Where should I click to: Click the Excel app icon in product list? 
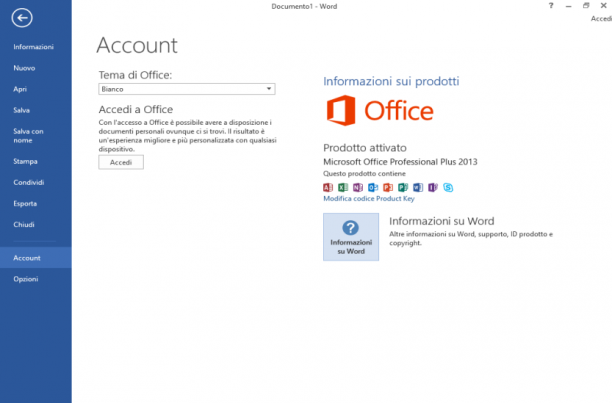click(x=343, y=188)
